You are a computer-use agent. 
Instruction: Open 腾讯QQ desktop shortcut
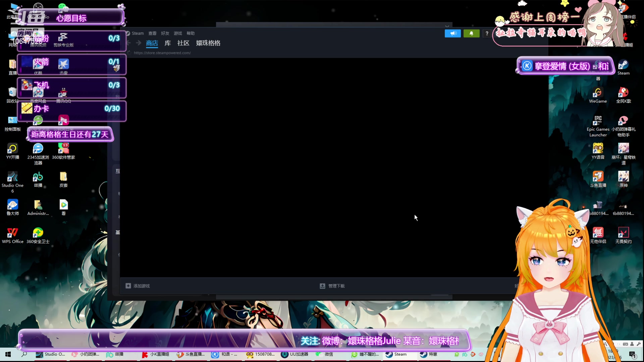click(x=63, y=95)
